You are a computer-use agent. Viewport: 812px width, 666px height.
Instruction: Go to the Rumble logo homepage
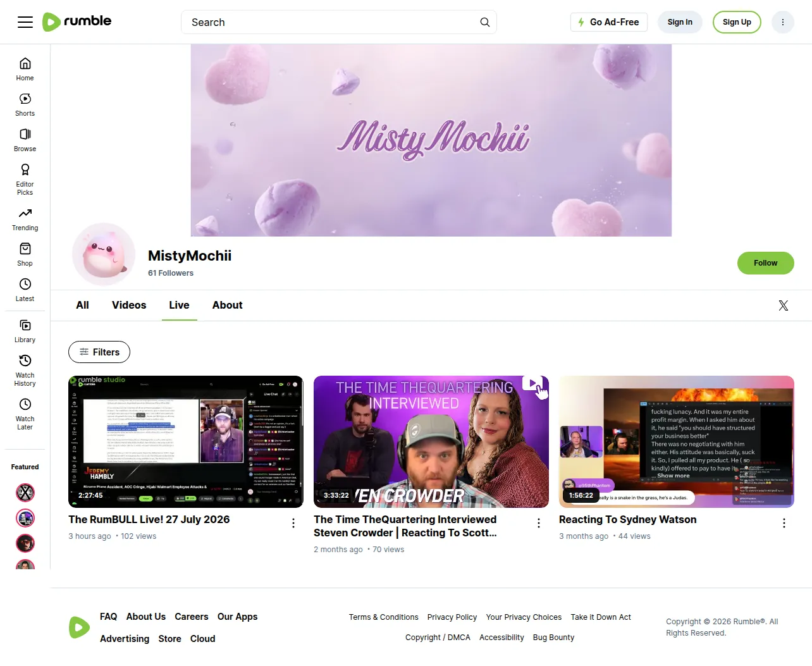[77, 22]
